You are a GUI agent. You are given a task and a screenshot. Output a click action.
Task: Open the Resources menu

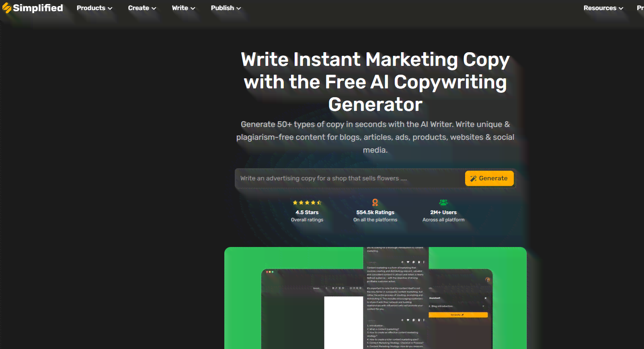click(x=603, y=8)
